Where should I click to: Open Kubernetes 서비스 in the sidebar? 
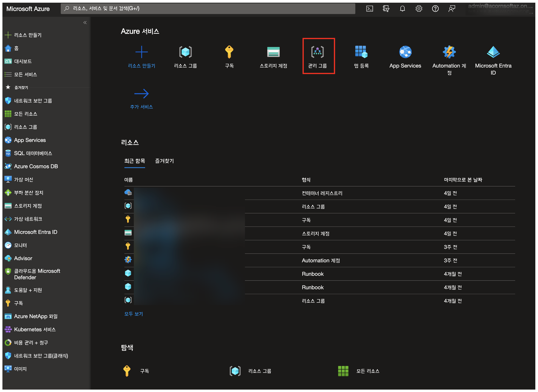30,329
